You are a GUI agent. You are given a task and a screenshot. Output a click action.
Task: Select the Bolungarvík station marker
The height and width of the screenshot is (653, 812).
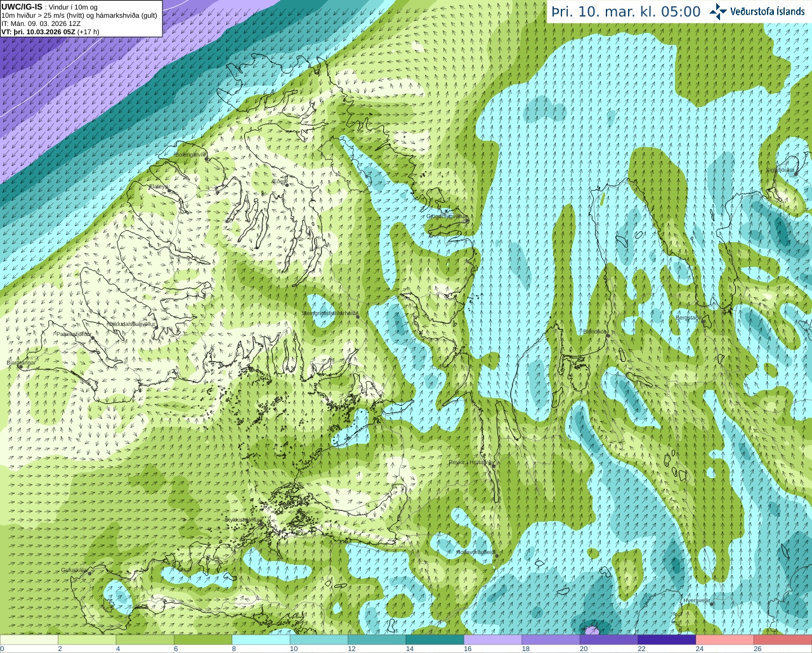click(x=207, y=159)
